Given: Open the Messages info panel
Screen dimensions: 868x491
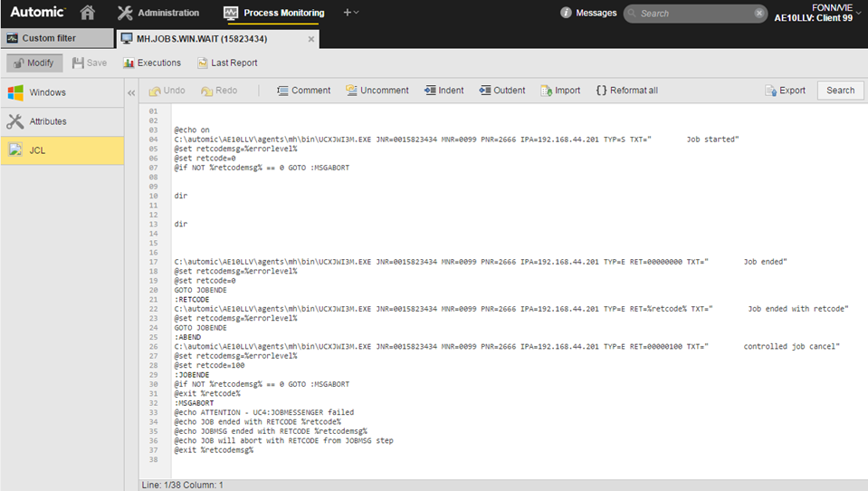Looking at the screenshot, I should 588,13.
